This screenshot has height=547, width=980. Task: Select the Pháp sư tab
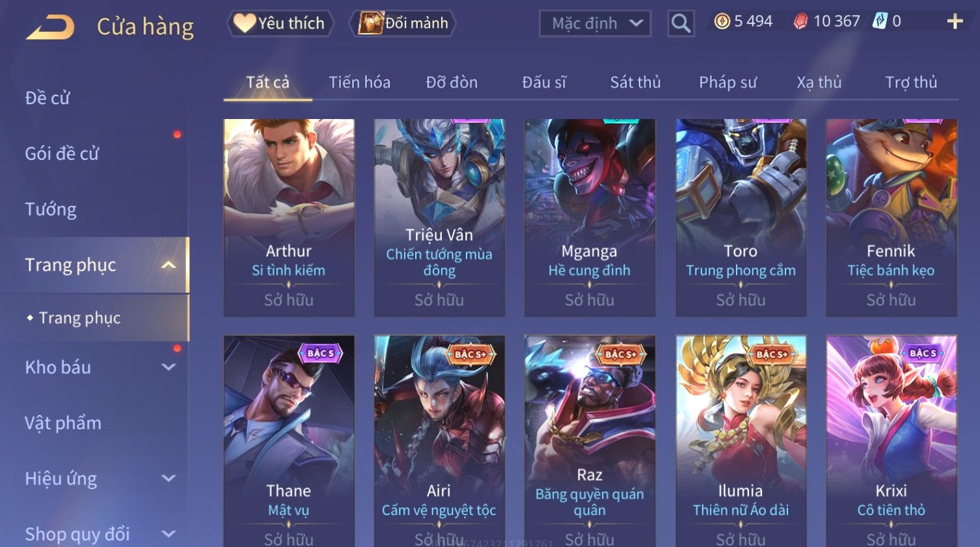(728, 83)
